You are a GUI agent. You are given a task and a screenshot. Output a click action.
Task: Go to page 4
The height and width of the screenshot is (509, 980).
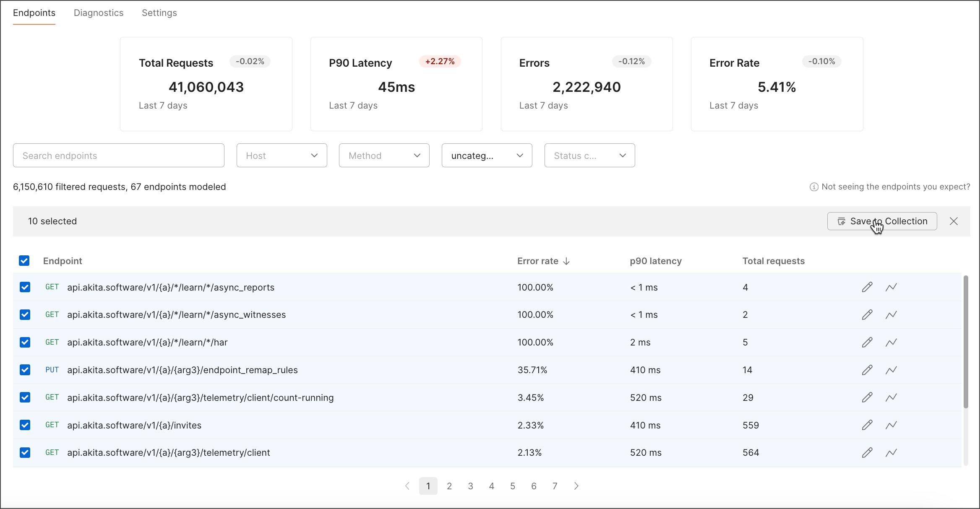[492, 486]
